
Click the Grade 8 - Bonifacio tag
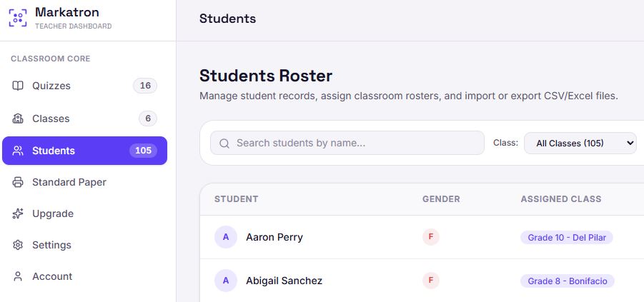pyautogui.click(x=568, y=281)
